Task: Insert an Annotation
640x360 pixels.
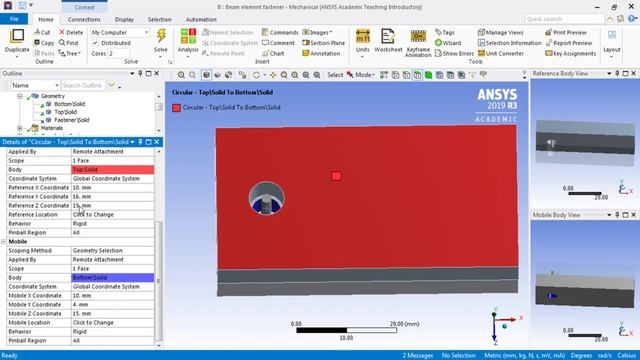Action: (321, 53)
